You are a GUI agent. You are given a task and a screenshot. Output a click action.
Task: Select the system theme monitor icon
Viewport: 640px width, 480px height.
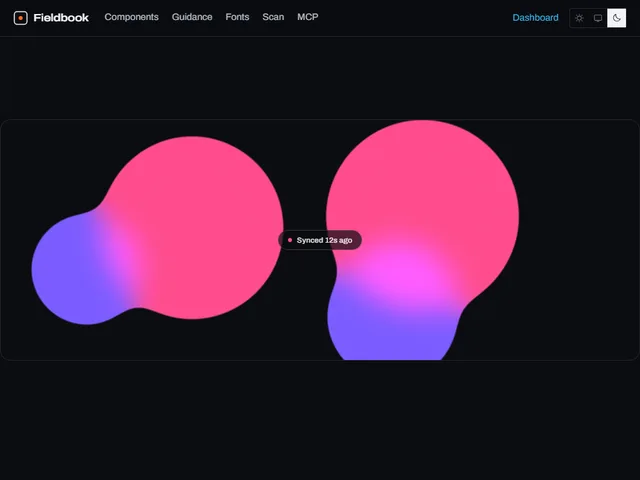click(598, 18)
